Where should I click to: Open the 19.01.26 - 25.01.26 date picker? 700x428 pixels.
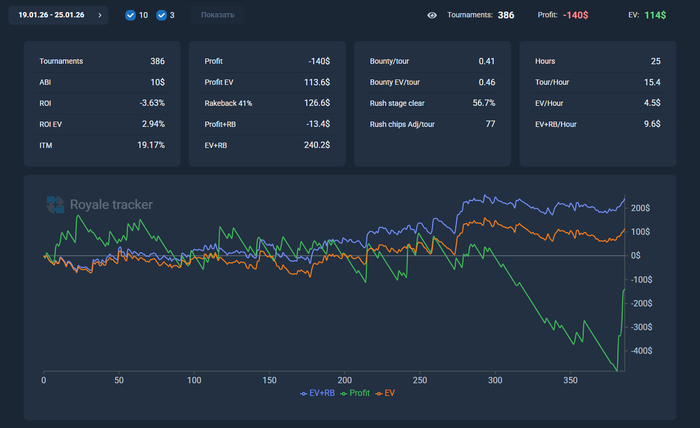pyautogui.click(x=52, y=15)
